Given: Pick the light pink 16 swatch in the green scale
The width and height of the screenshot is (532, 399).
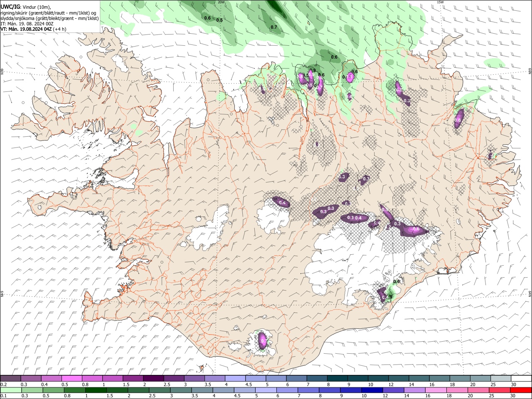Looking at the screenshot, I should tap(436, 390).
